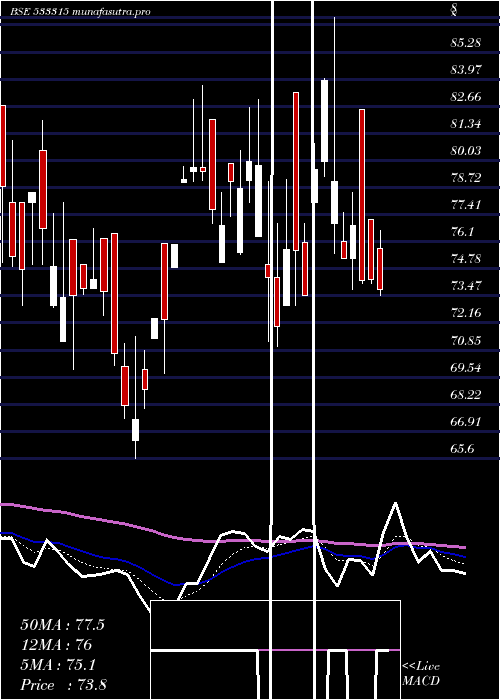Click the 12MA : 76 readout

pyautogui.click(x=56, y=645)
